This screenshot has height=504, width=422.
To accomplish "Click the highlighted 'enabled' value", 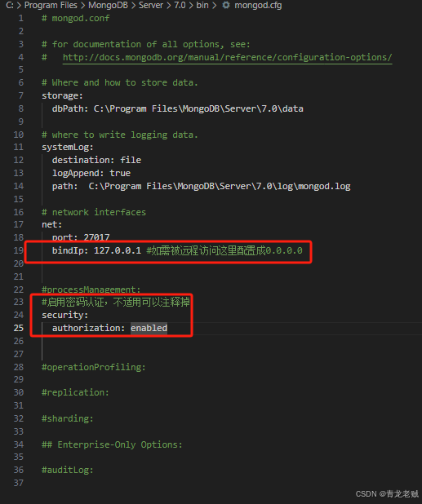I will (x=149, y=328).
